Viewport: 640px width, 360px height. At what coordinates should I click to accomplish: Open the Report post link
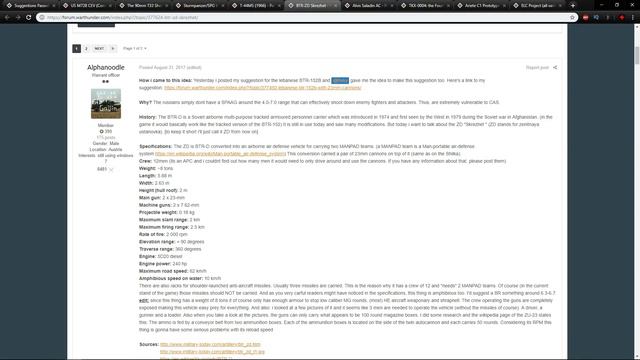[537, 67]
